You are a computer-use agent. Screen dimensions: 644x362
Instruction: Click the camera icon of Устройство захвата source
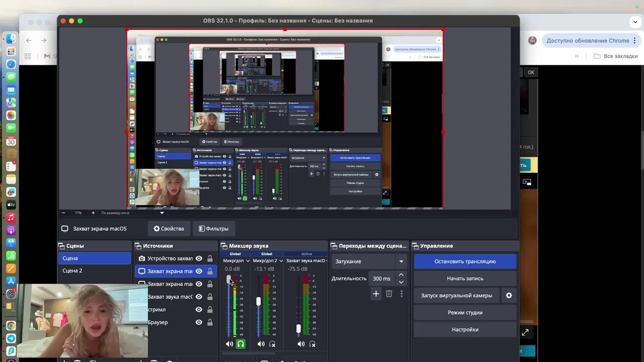[x=142, y=258]
